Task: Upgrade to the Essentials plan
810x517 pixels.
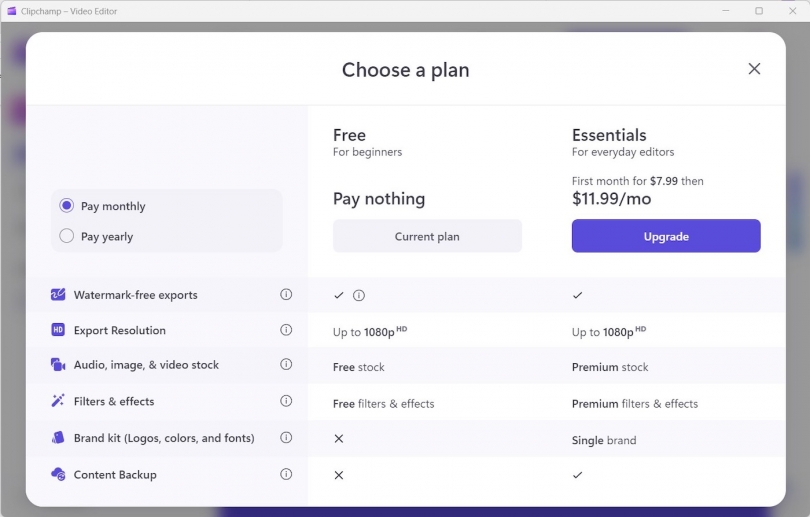Action: click(666, 236)
